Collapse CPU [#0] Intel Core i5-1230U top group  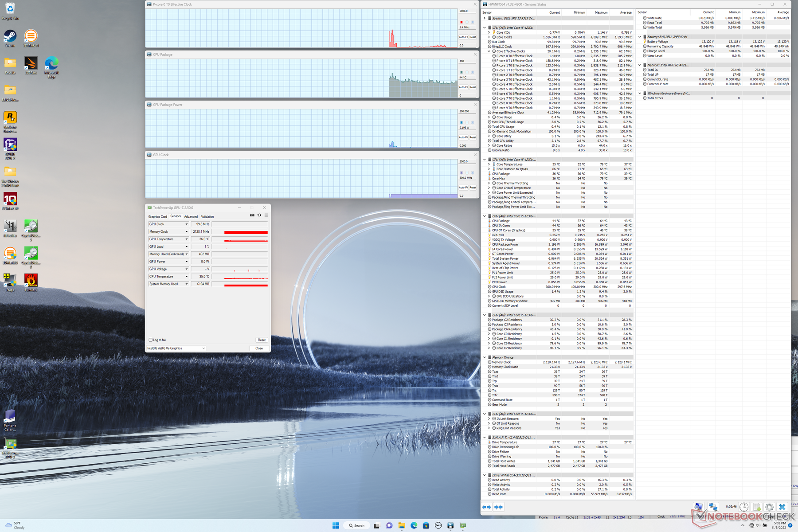click(484, 27)
